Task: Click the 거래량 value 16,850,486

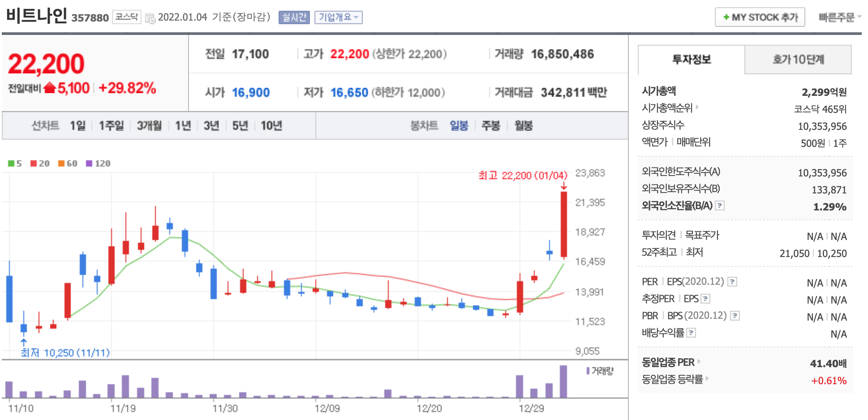Action: pos(563,54)
